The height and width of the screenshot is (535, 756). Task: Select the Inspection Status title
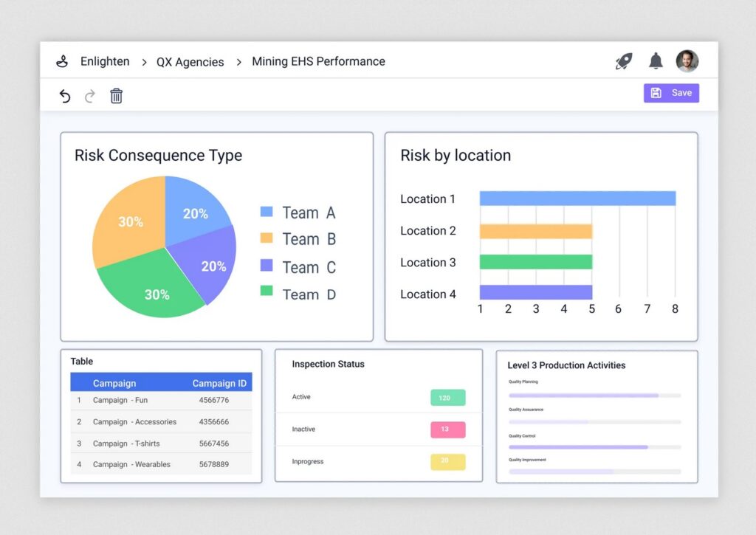point(328,364)
